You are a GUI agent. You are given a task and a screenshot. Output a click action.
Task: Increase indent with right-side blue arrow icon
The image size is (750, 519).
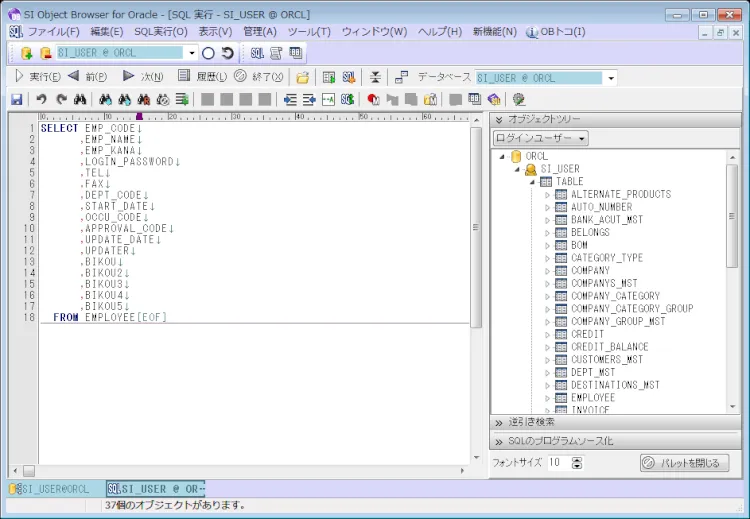(309, 99)
